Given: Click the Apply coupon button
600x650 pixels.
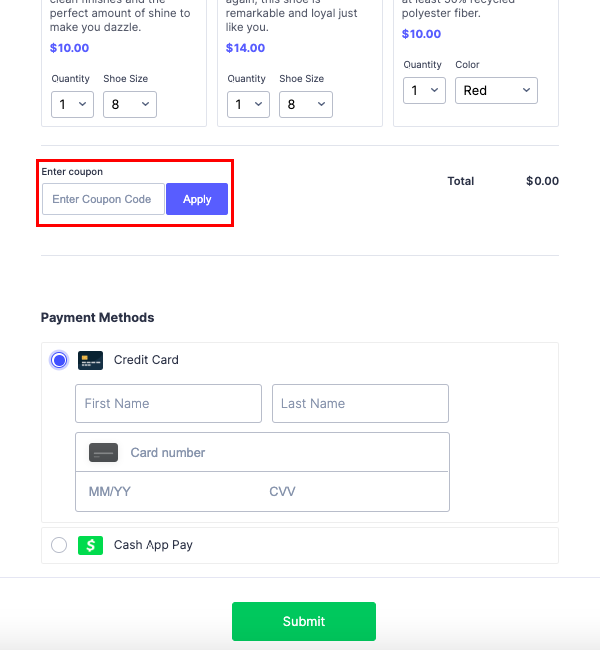Looking at the screenshot, I should pyautogui.click(x=197, y=199).
